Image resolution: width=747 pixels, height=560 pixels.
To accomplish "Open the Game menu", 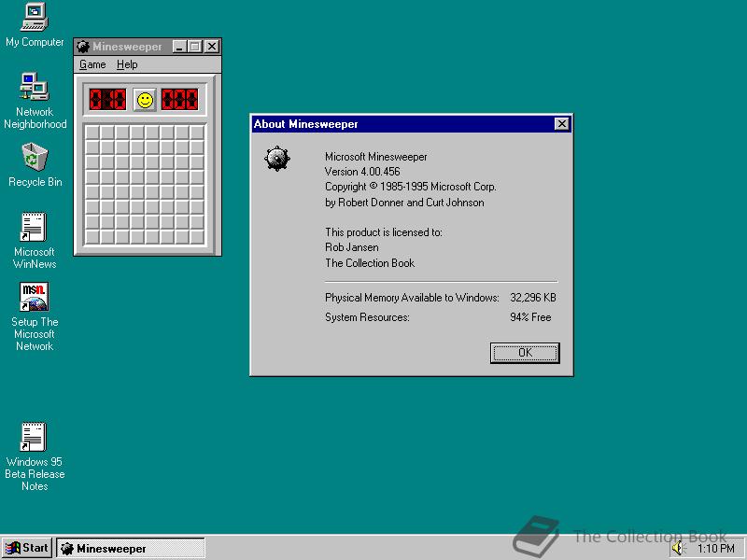I will pos(92,64).
